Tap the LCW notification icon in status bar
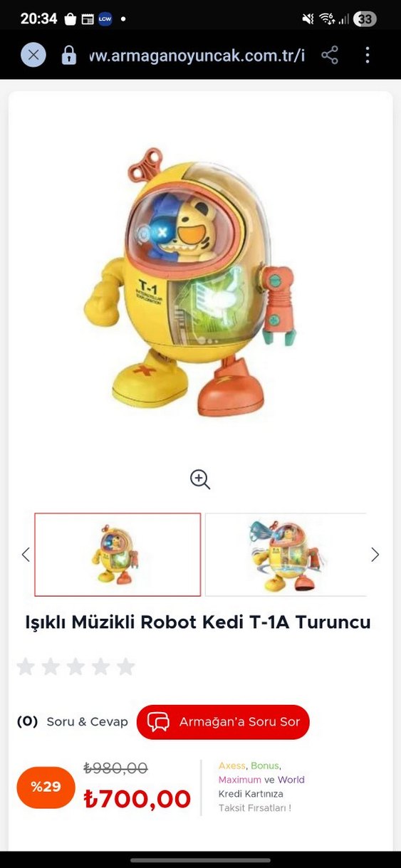 (x=105, y=19)
